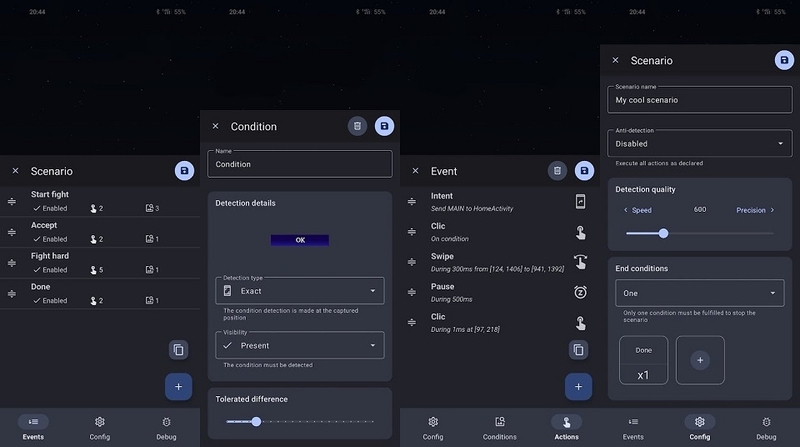
Task: Toggle Enabled on the Done event
Action: (50, 301)
